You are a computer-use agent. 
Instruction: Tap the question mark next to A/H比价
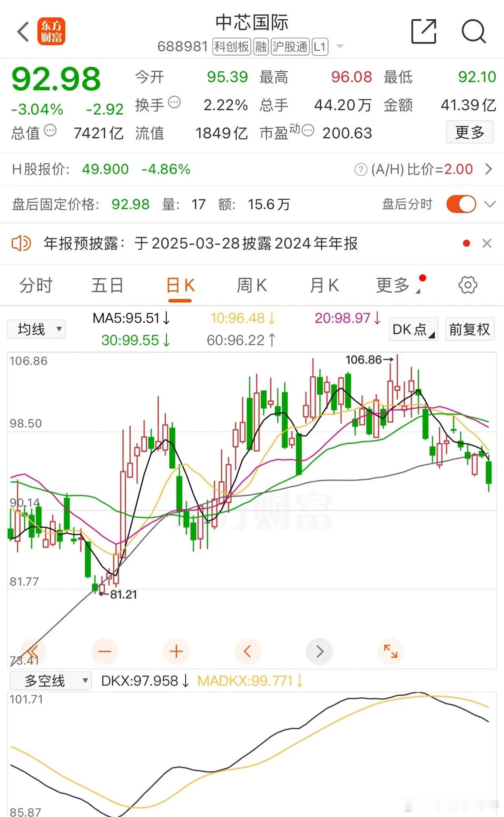[361, 170]
